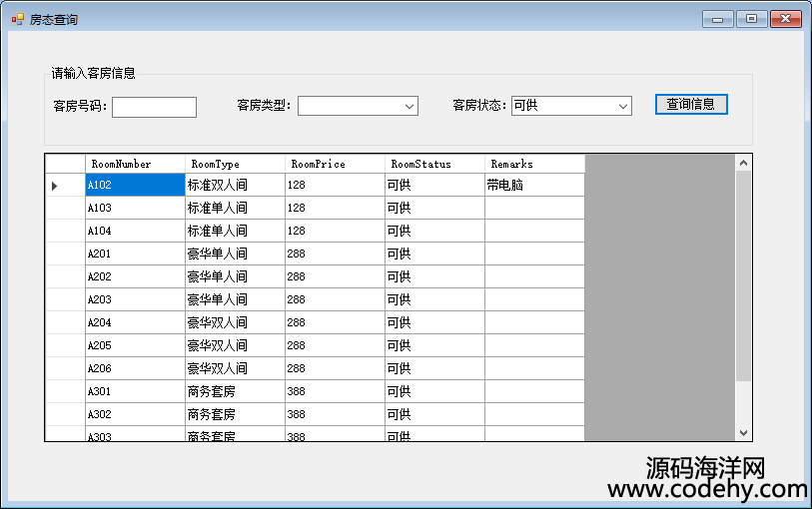This screenshot has height=509, width=812.
Task: Click the grid scrollbar up arrow
Action: click(x=743, y=162)
